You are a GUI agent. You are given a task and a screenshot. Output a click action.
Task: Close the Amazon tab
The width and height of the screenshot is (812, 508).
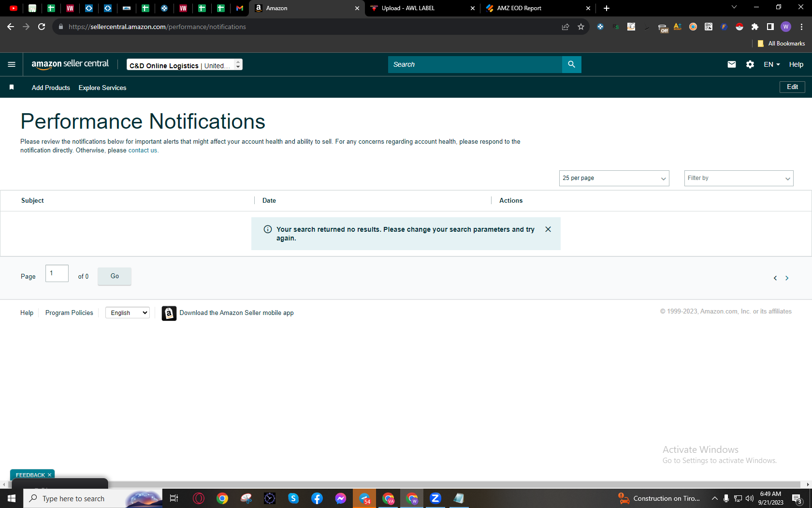pos(357,8)
